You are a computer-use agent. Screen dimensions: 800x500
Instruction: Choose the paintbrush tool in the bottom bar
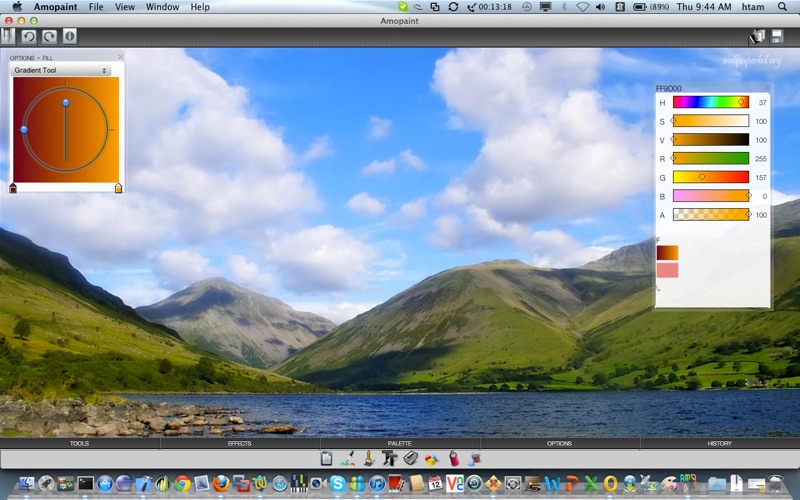tap(369, 458)
